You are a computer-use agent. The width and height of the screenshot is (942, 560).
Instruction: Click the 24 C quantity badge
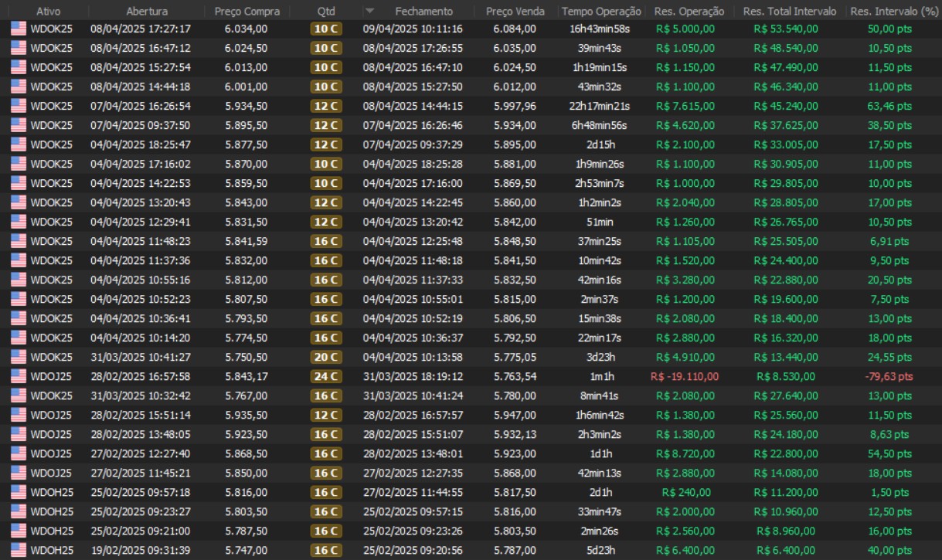coord(325,376)
